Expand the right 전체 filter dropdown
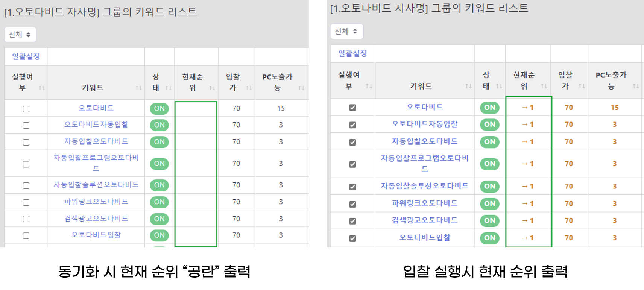The width and height of the screenshot is (644, 290). pyautogui.click(x=346, y=32)
